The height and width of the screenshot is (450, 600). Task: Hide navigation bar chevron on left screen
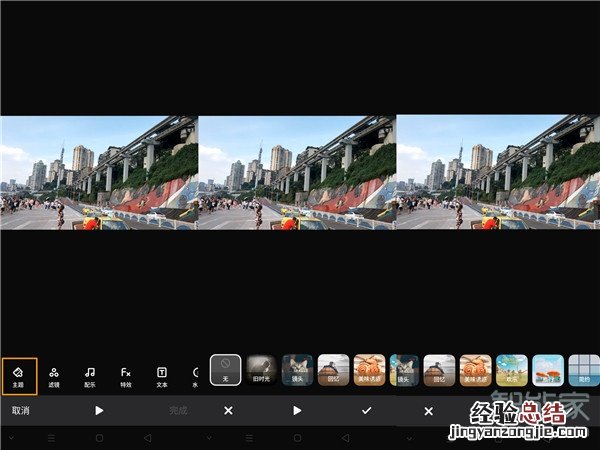click(11, 438)
